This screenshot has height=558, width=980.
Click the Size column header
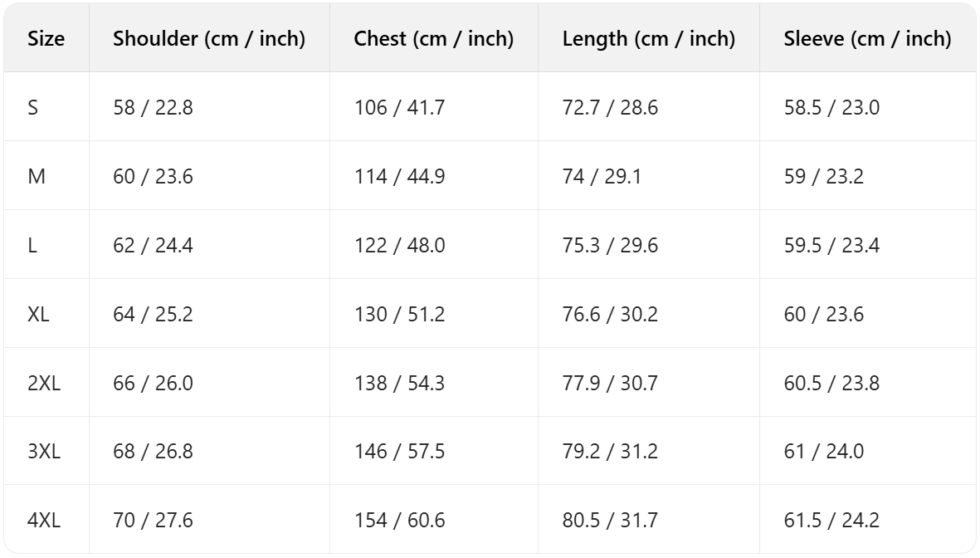(46, 38)
